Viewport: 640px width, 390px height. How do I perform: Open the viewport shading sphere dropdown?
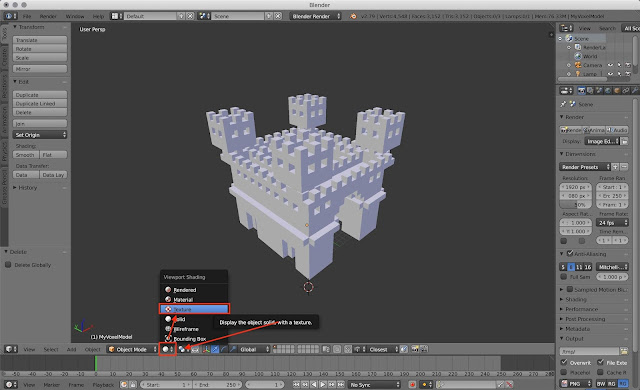pos(167,349)
